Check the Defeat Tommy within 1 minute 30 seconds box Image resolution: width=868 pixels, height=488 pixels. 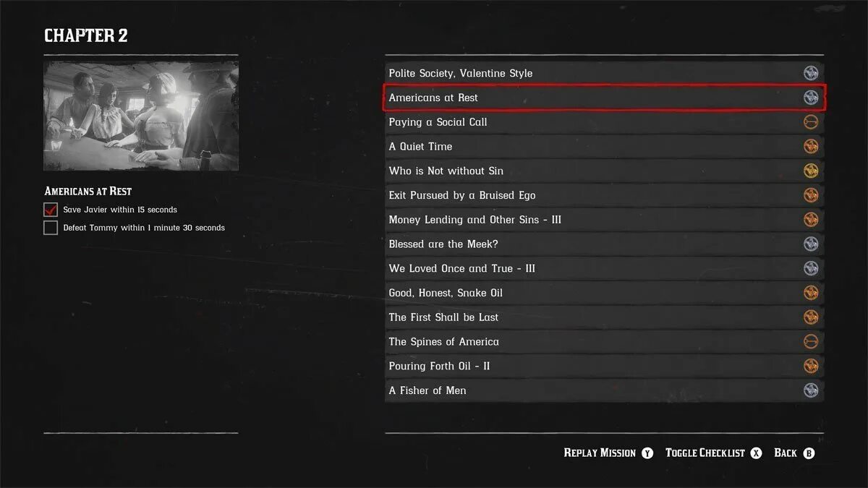pos(51,228)
